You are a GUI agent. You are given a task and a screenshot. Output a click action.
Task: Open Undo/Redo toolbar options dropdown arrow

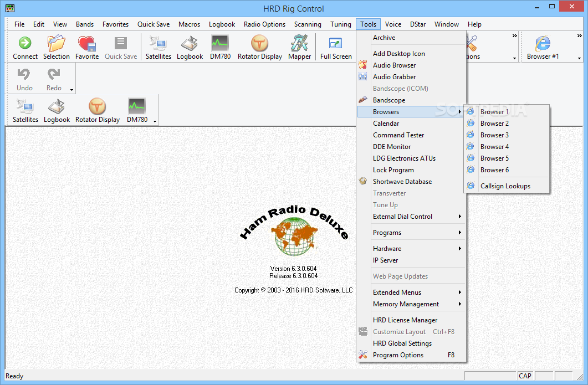tap(71, 90)
